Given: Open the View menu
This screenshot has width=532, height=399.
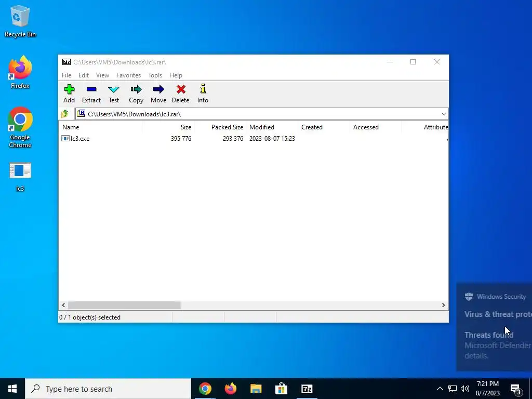Looking at the screenshot, I should (x=102, y=75).
